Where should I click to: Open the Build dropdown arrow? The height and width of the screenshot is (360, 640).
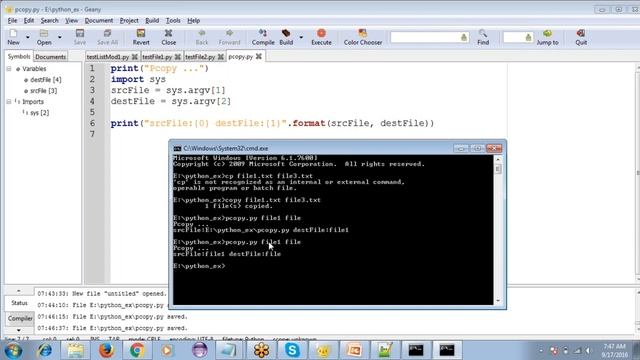pyautogui.click(x=301, y=37)
